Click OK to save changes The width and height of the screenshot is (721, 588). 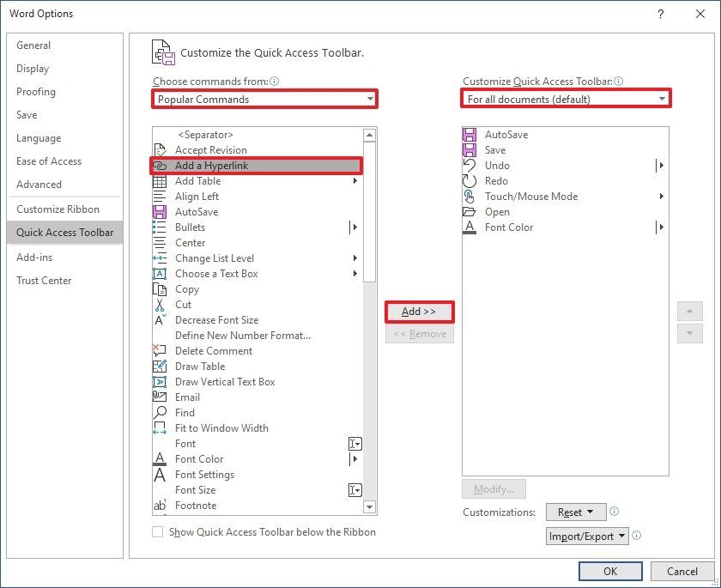tap(609, 571)
